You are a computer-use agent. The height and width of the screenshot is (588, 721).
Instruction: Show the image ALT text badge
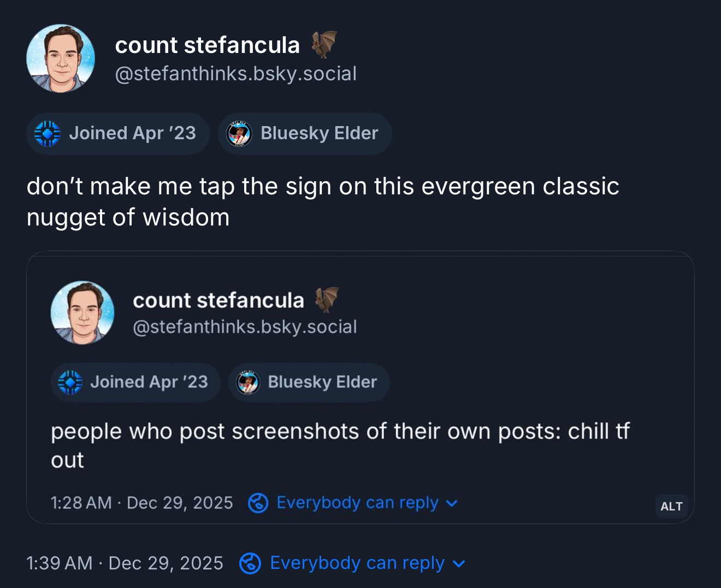pyautogui.click(x=671, y=506)
